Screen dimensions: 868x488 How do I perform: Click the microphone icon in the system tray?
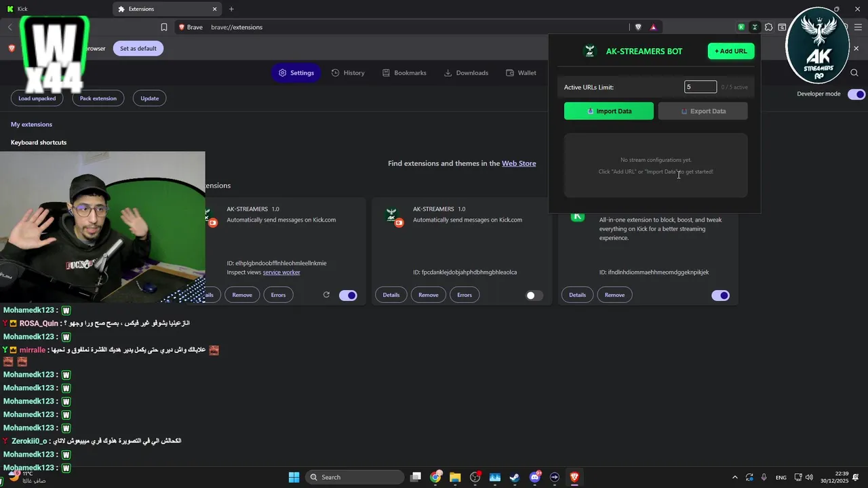(x=764, y=477)
